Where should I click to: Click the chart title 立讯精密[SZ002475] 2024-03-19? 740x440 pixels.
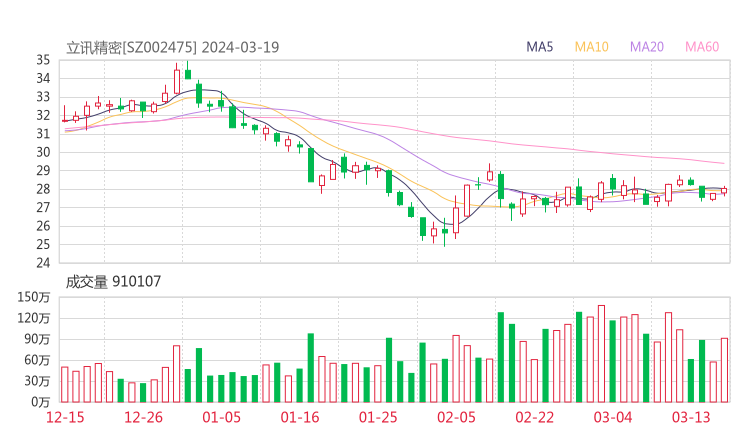click(x=173, y=48)
